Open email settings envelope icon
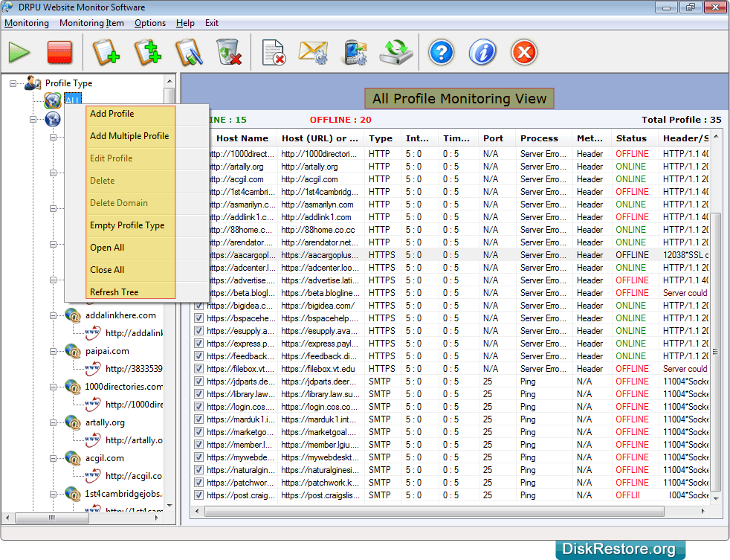730x560 pixels. tap(314, 52)
